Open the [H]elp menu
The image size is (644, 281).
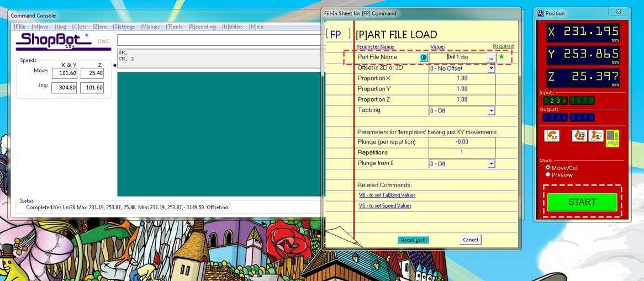[x=256, y=26]
